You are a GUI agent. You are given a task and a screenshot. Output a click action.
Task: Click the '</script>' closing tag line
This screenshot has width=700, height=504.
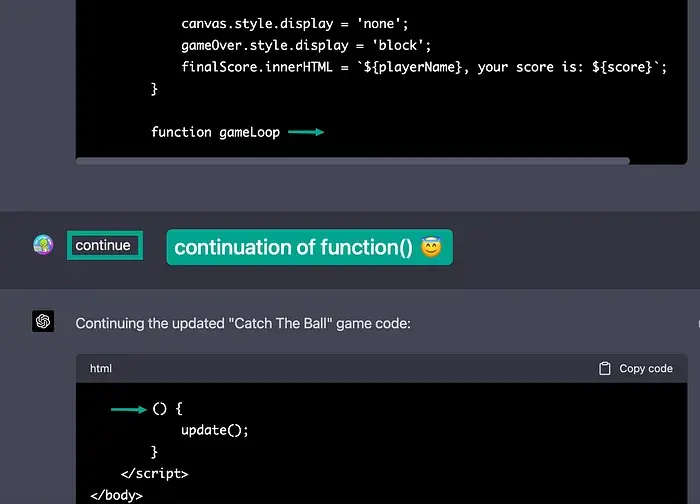tap(154, 473)
